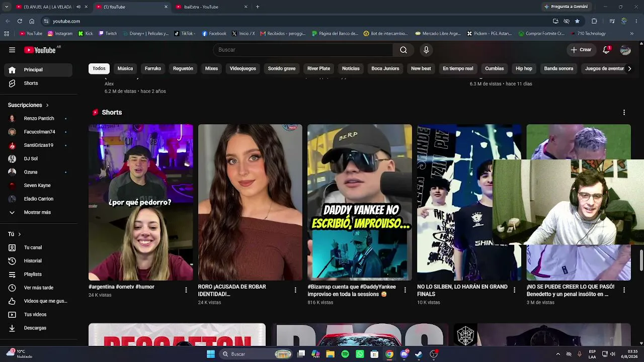Click the Crear button

pos(581,50)
